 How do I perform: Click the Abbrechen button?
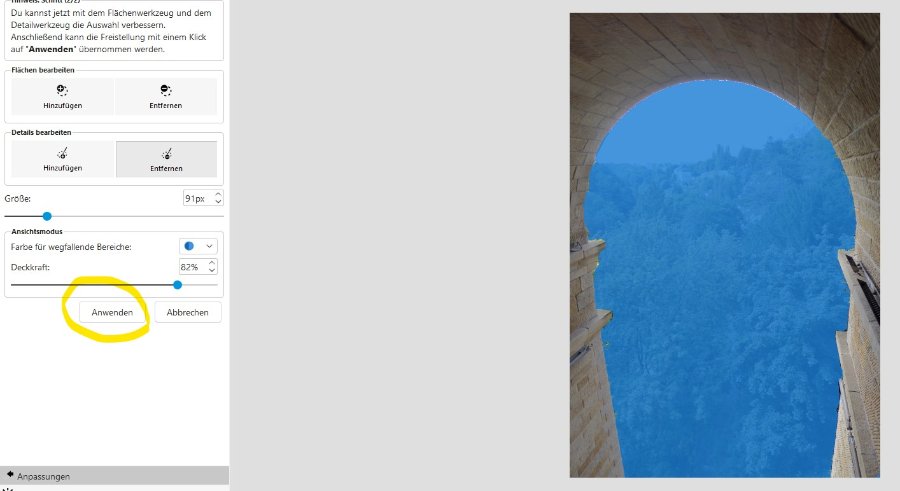coord(188,312)
